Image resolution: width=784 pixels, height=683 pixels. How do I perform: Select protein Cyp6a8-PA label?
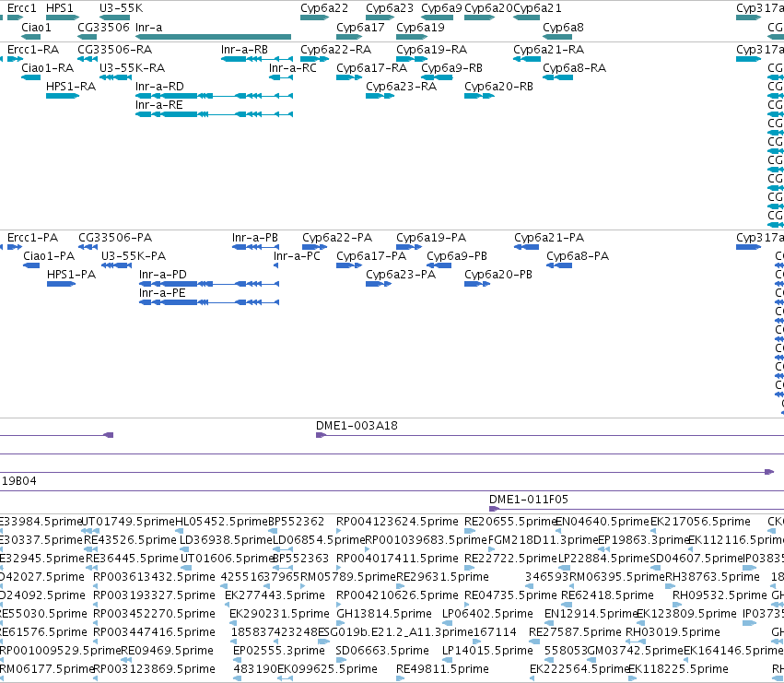[578, 255]
